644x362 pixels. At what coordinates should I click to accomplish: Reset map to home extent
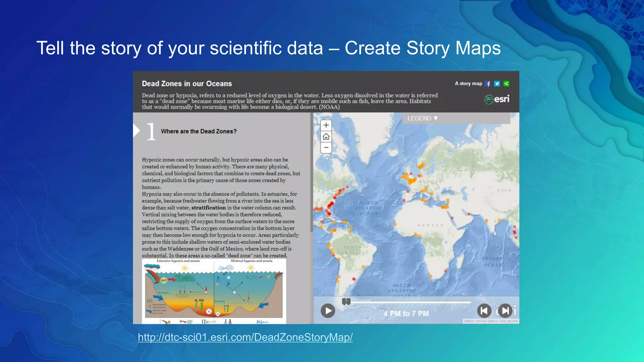pyautogui.click(x=326, y=136)
